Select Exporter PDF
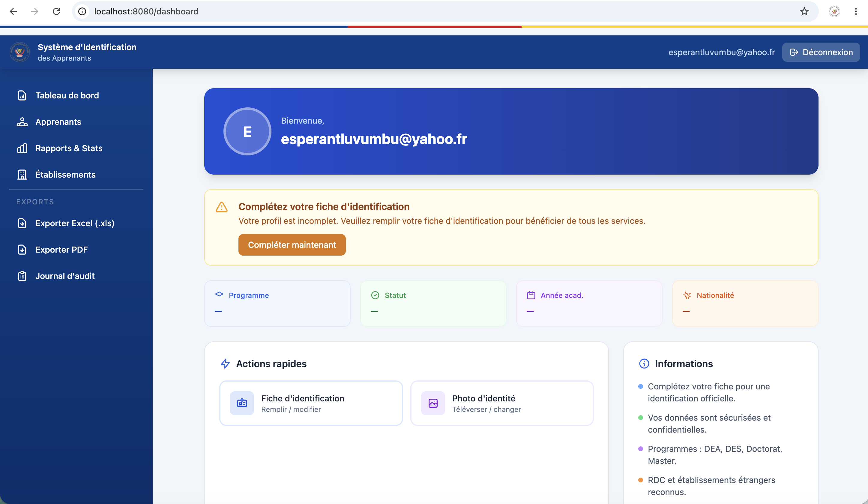Image resolution: width=868 pixels, height=504 pixels. [76, 249]
